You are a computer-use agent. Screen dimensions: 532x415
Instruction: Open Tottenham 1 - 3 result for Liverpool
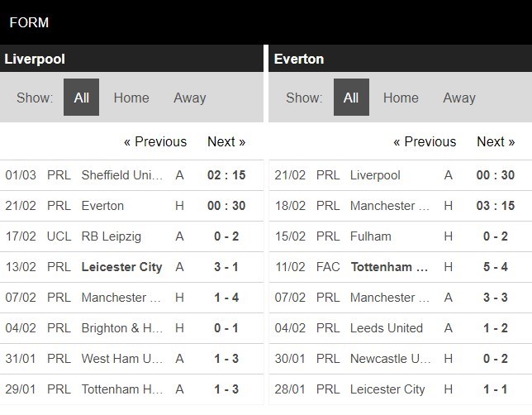pos(226,389)
